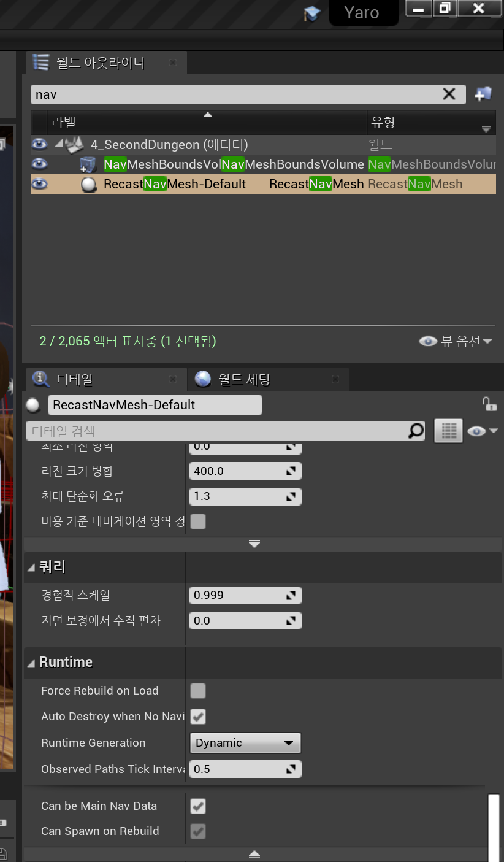The image size is (504, 862).
Task: Open the property matrix grid icon
Action: 448,430
